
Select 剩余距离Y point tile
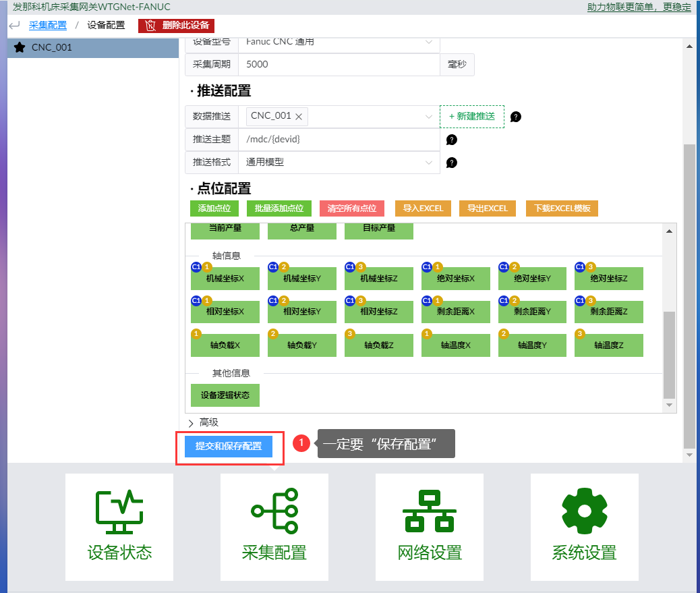(x=532, y=312)
